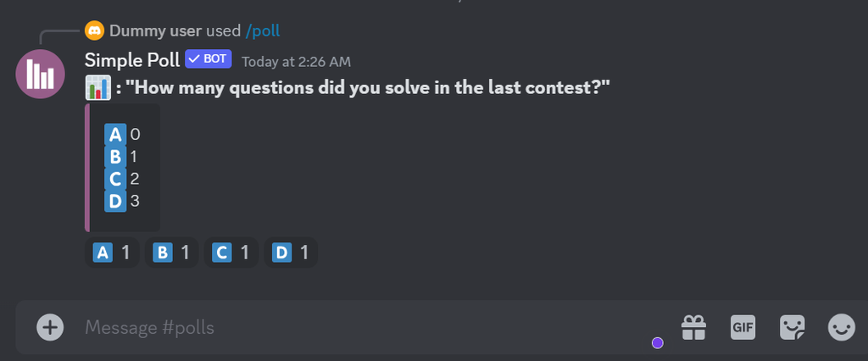The image size is (868, 361).
Task: Toggle reaction A vote
Action: (x=112, y=253)
